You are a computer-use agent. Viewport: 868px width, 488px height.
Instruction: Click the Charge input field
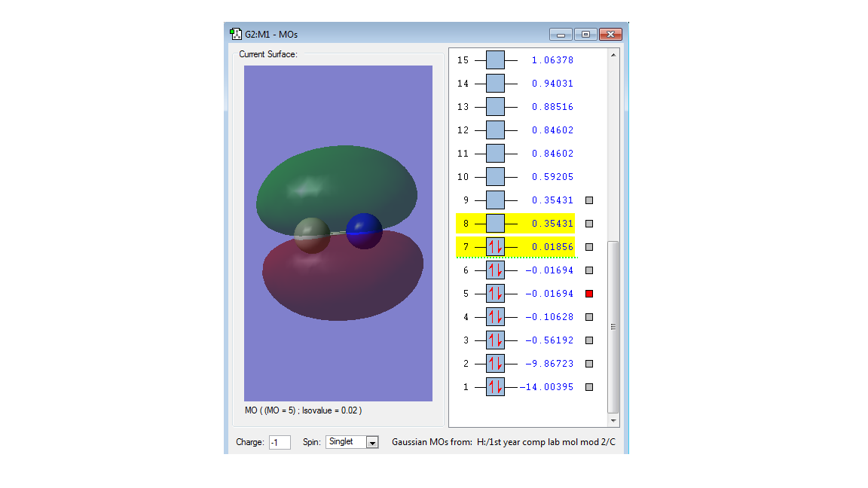click(280, 442)
